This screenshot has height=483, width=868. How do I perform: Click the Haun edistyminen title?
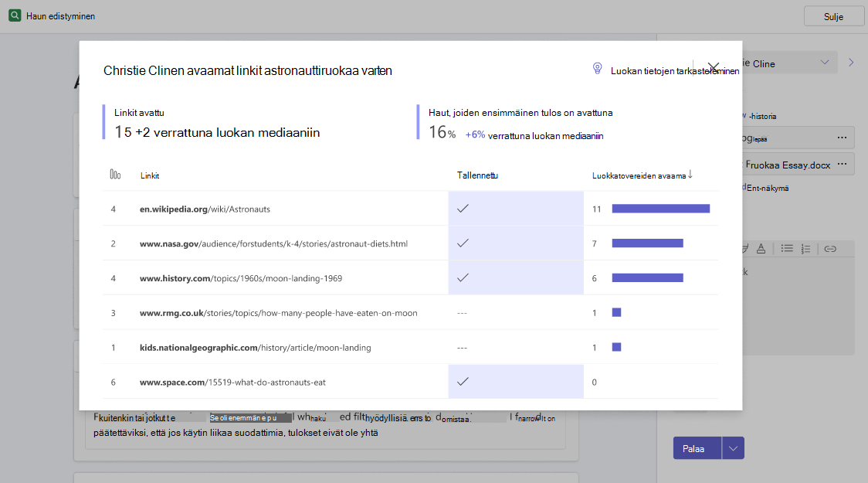(60, 16)
